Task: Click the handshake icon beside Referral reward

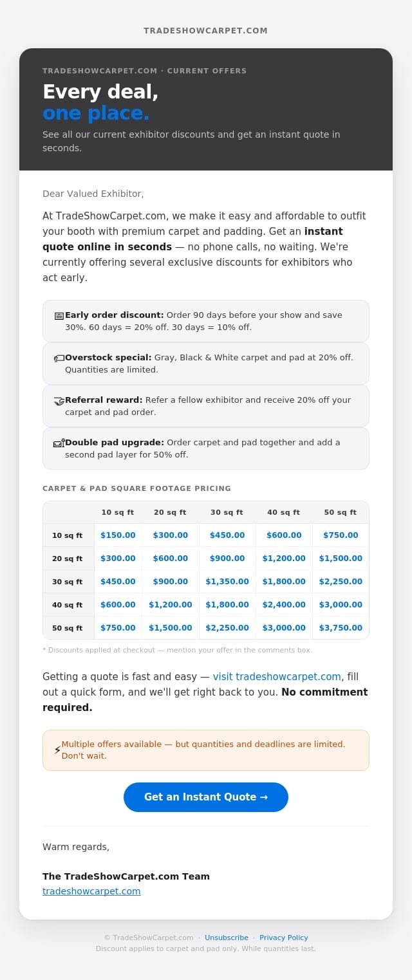Action: [59, 401]
